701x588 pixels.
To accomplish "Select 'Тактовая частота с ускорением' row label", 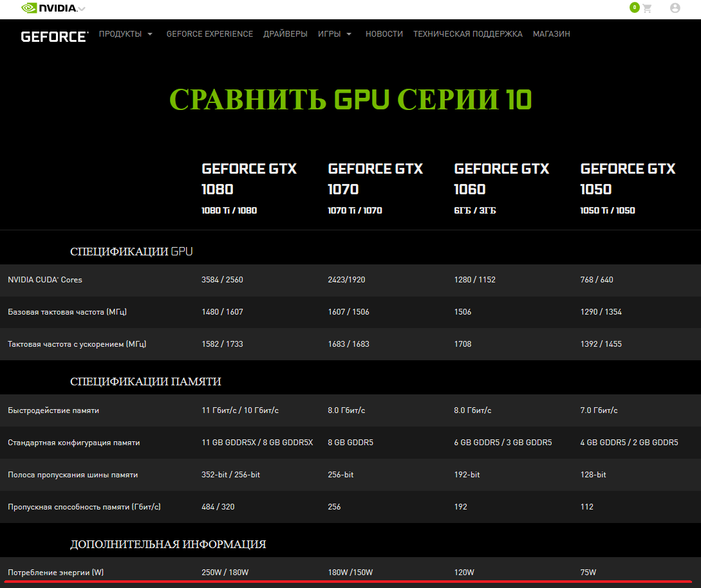I will point(77,344).
